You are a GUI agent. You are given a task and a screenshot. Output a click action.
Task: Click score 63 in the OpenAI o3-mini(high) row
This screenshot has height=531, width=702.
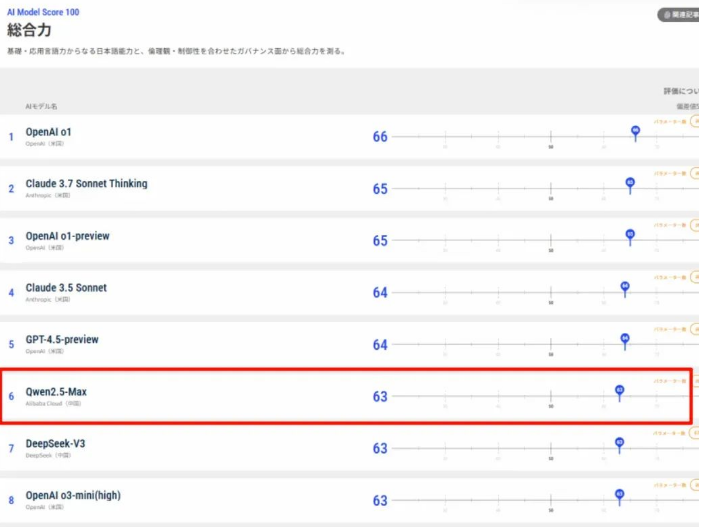[382, 501]
